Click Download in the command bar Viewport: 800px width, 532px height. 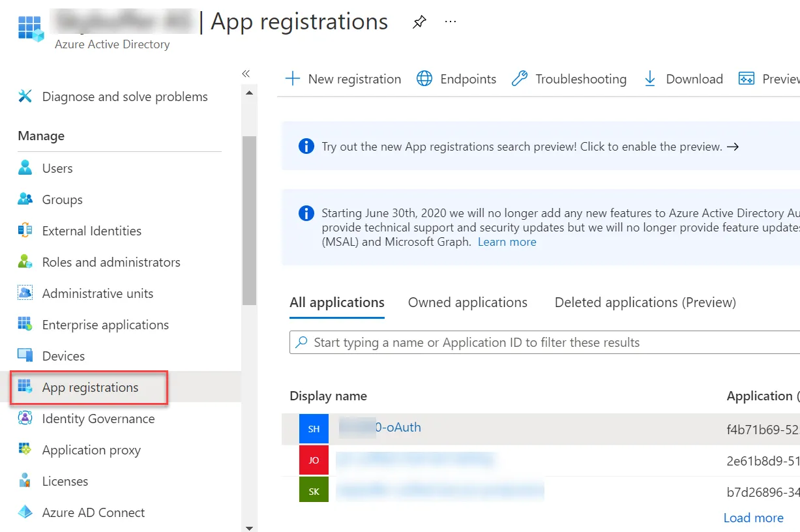pyautogui.click(x=683, y=79)
